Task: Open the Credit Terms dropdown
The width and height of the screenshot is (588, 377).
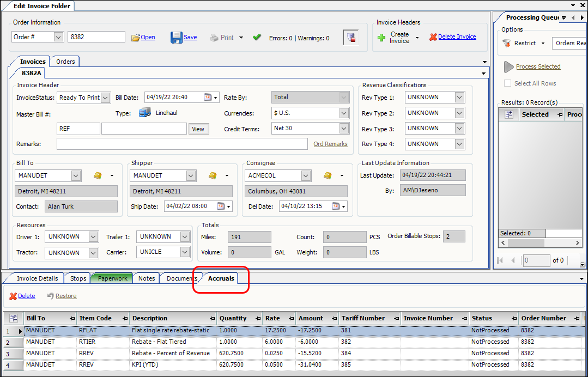Action: coord(344,129)
